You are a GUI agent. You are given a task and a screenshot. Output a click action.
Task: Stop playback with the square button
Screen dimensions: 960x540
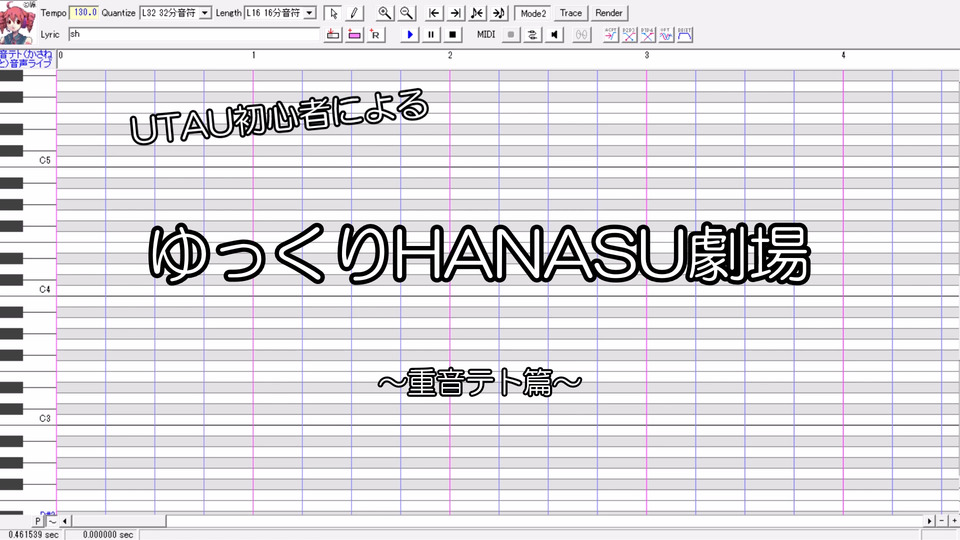click(x=452, y=35)
